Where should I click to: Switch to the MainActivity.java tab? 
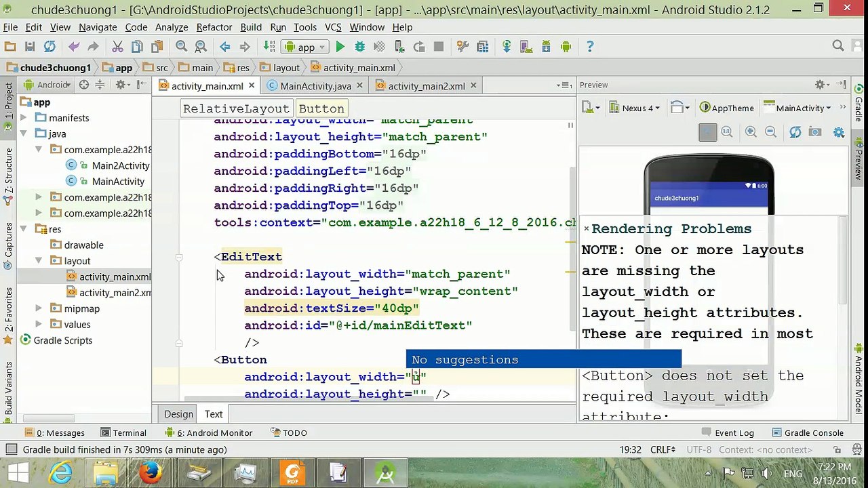(x=315, y=86)
